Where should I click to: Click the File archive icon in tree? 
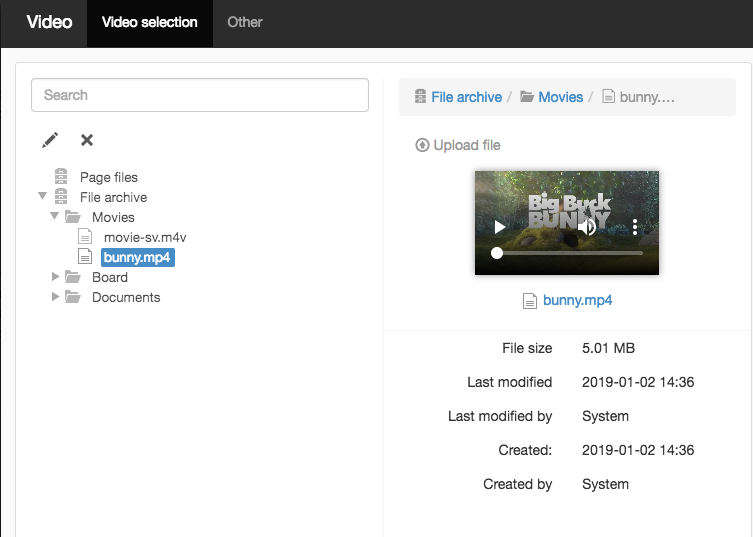pos(61,196)
